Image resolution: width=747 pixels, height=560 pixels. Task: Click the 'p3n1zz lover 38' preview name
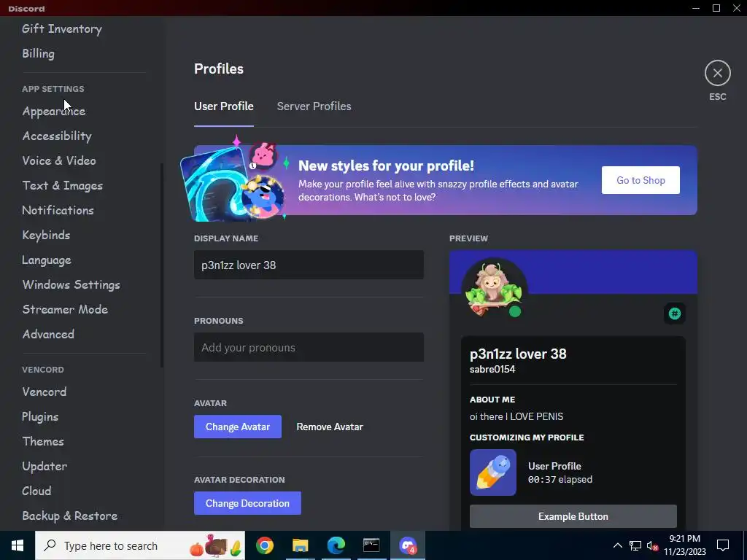pos(518,354)
